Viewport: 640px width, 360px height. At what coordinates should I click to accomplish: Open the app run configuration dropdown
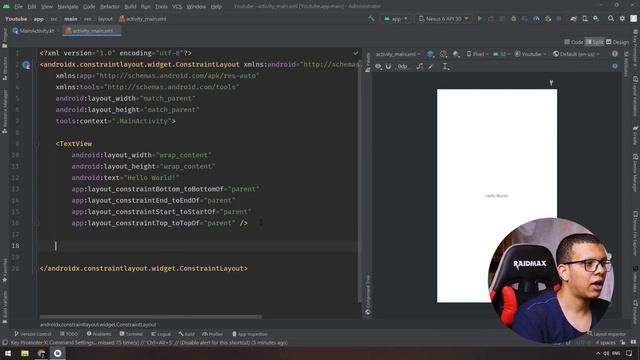tap(396, 19)
